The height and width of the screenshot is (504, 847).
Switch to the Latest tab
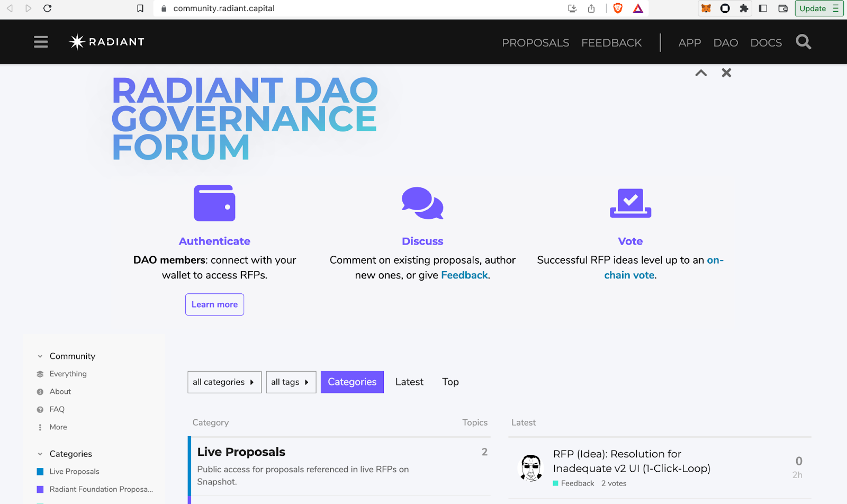point(409,382)
